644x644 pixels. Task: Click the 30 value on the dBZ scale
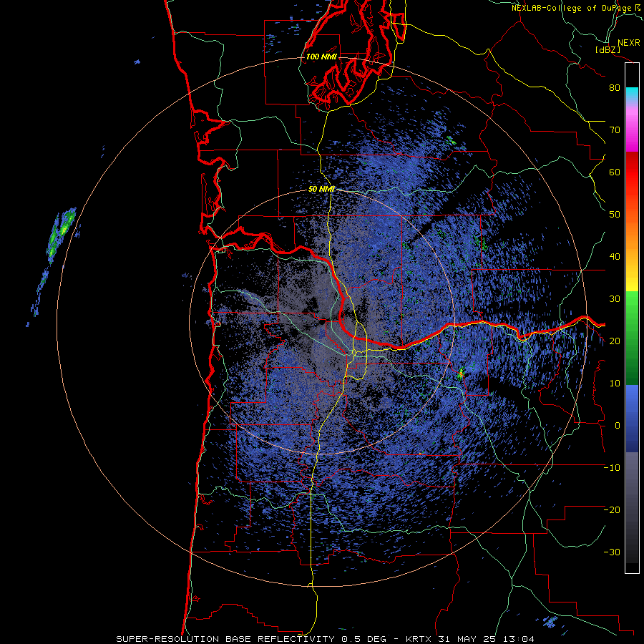(x=615, y=299)
